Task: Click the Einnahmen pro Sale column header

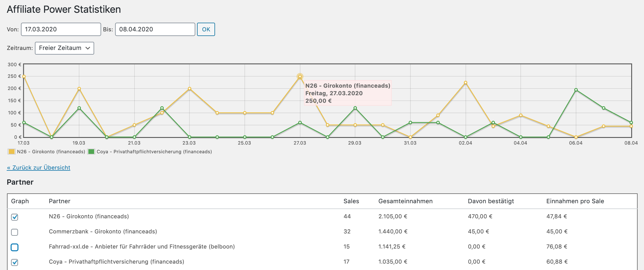Action: pyautogui.click(x=575, y=201)
